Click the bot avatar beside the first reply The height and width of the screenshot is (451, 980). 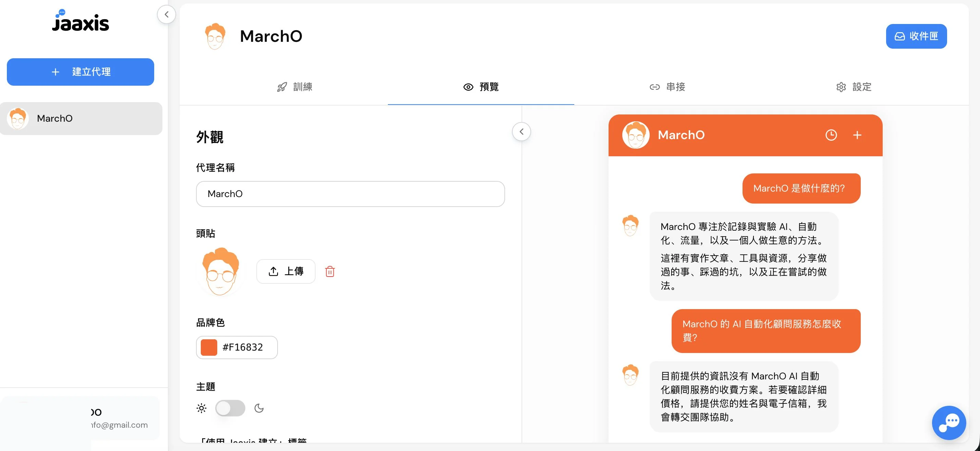tap(630, 225)
